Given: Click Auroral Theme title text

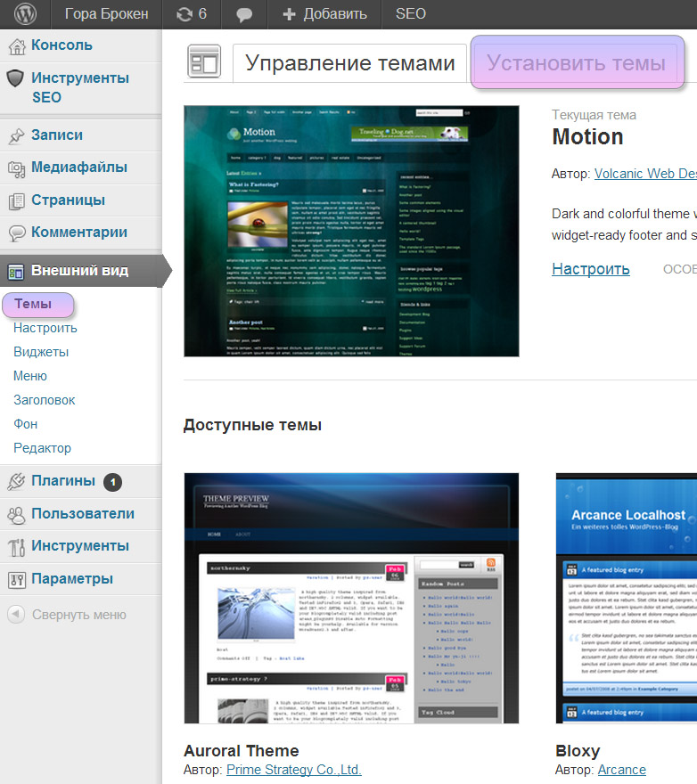Looking at the screenshot, I should click(x=242, y=750).
